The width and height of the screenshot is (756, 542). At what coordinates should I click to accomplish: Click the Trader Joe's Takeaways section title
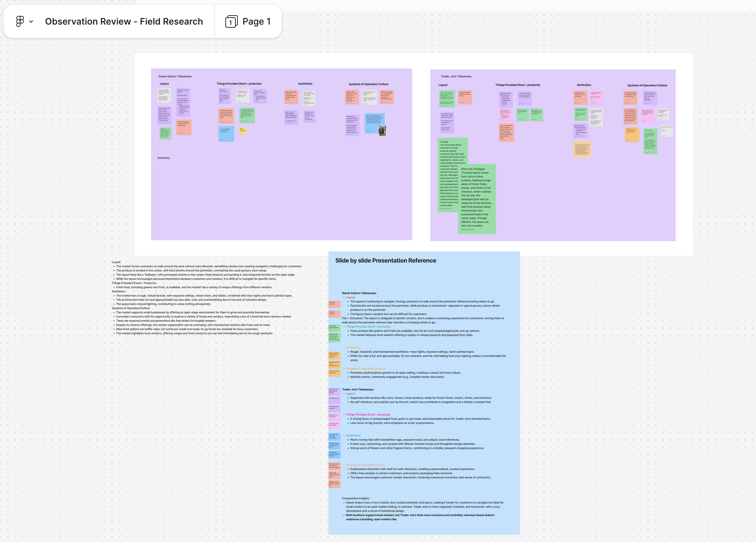(x=456, y=76)
